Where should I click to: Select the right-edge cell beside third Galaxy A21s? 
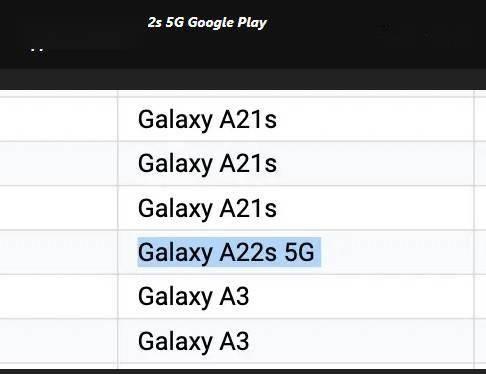[x=480, y=208]
